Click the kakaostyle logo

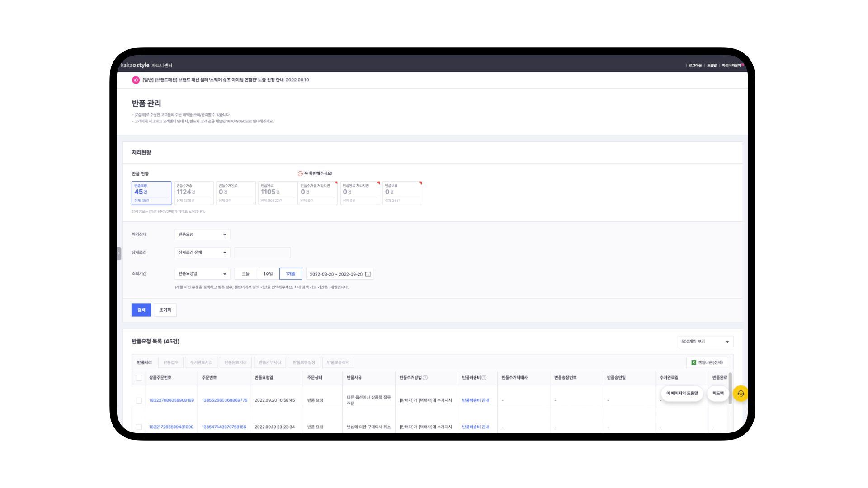(135, 65)
